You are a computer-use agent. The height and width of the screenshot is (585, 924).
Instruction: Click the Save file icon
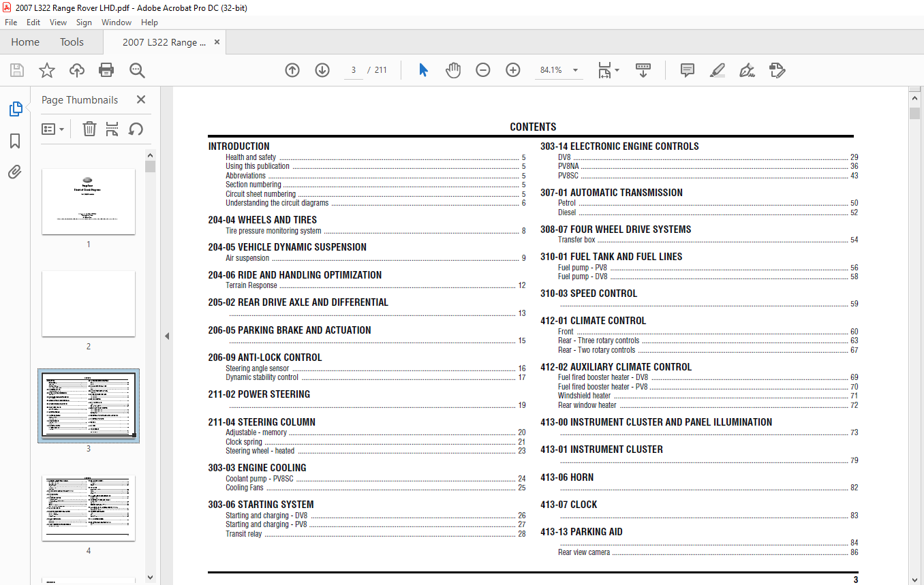(x=17, y=70)
